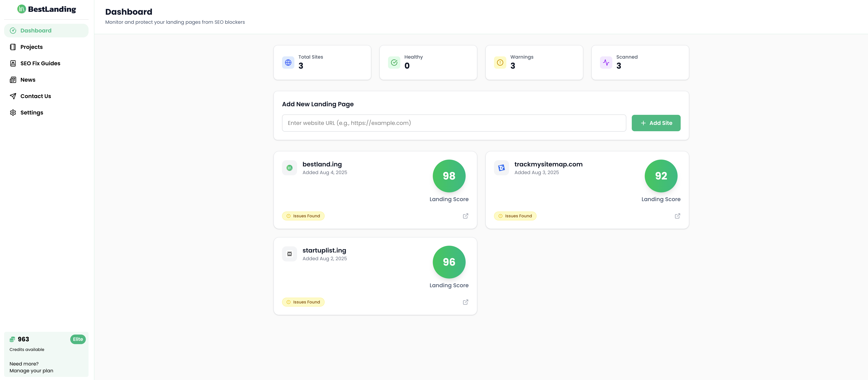Click the startuplist.ing favicon

click(289, 254)
